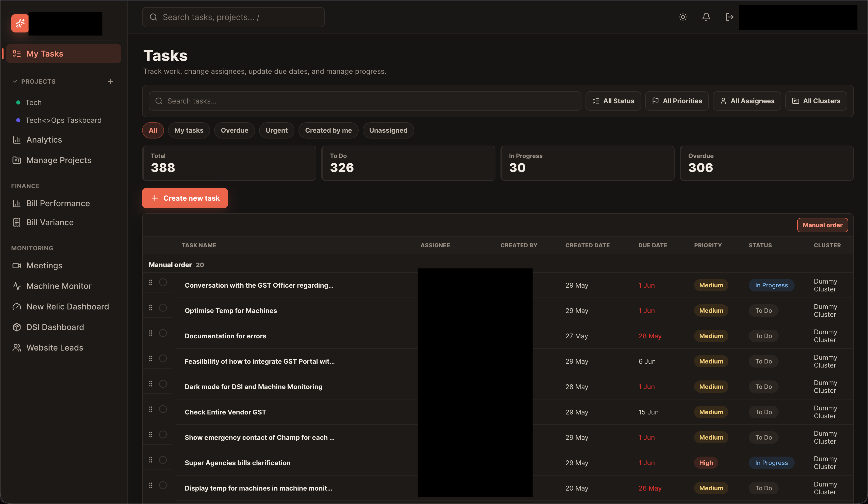Click the In Progress 30 stat card
Screen dimensions: 868x504
587,163
